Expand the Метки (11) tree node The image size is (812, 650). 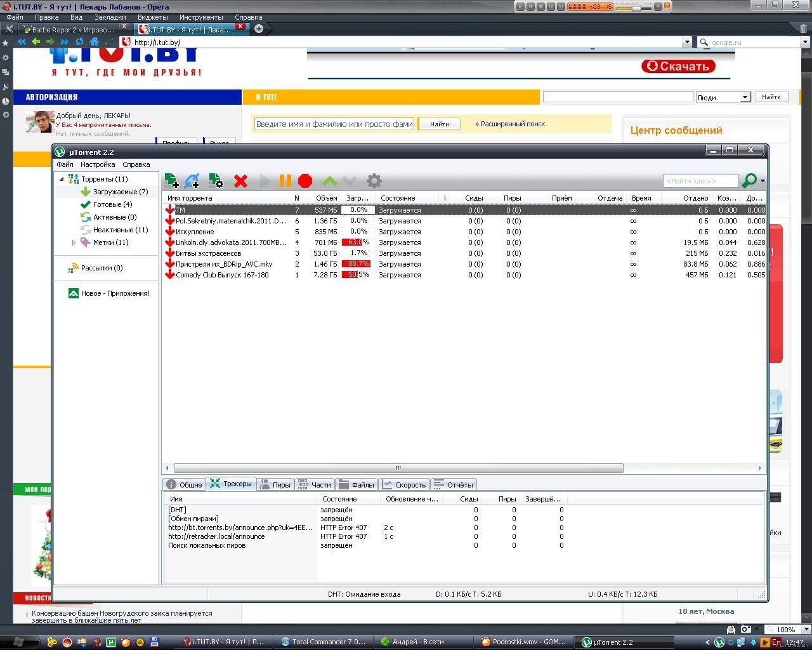click(74, 242)
